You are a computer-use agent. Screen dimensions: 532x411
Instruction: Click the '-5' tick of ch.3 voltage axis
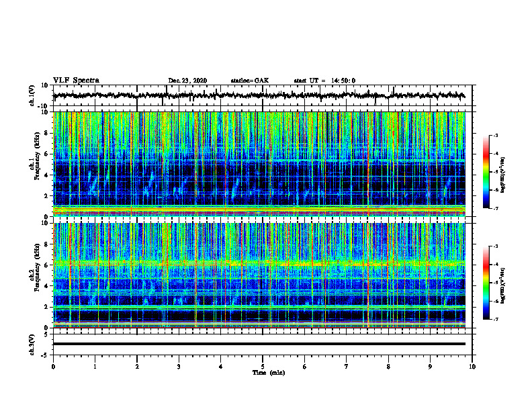pyautogui.click(x=46, y=355)
